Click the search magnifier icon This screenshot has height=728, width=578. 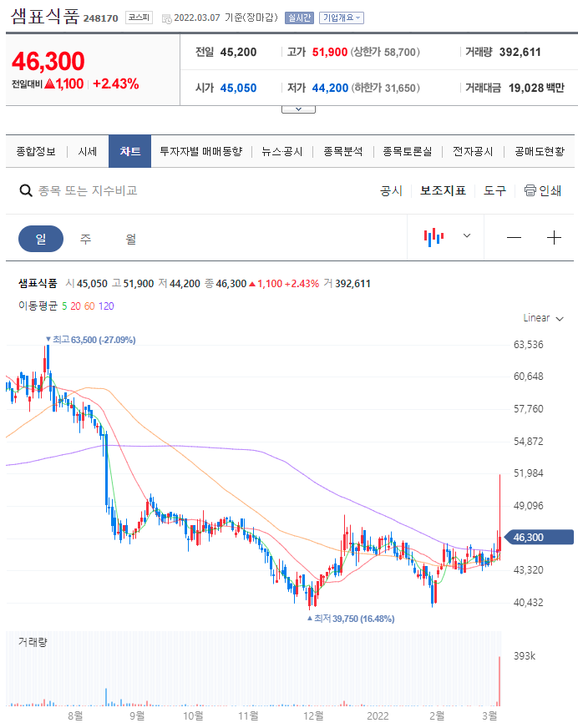[26, 191]
